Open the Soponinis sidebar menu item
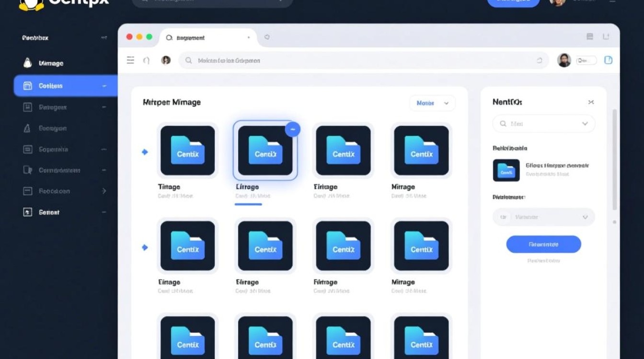Image resolution: width=644 pixels, height=359 pixels. coord(65,149)
